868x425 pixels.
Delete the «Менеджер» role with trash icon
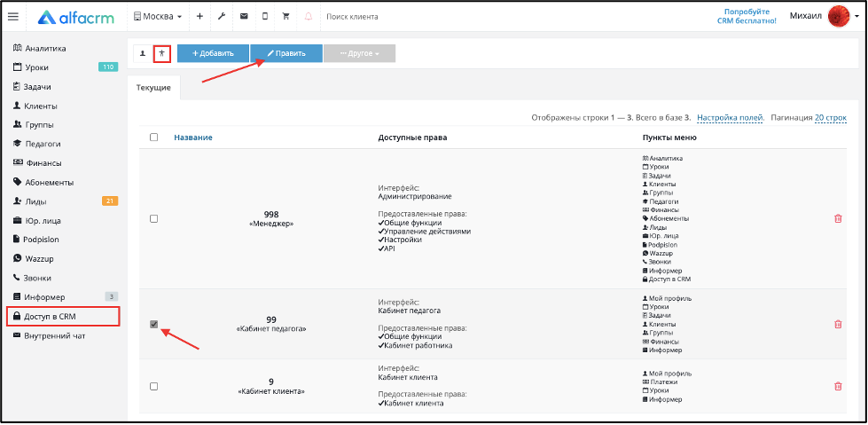(838, 219)
